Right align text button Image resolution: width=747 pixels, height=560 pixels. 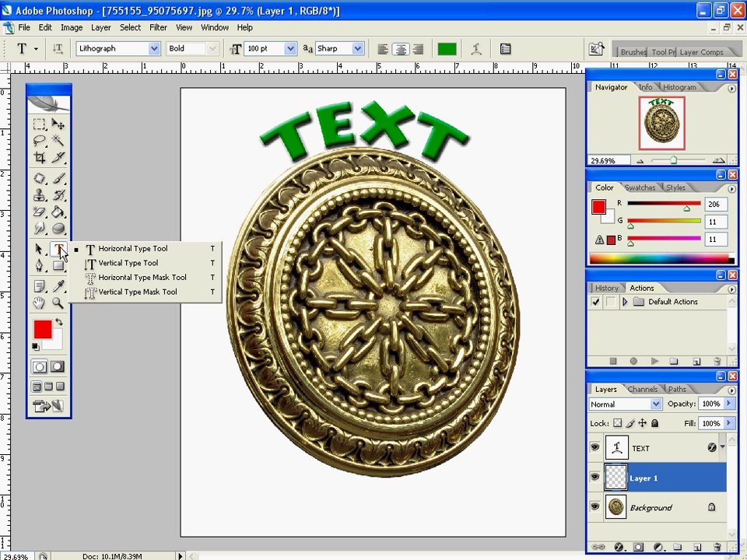[419, 48]
